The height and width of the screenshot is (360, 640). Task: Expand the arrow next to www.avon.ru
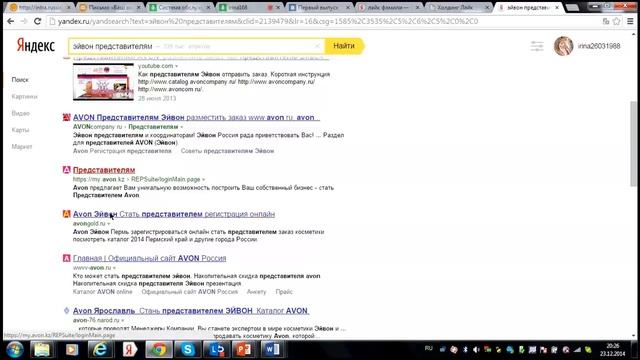tap(114, 268)
